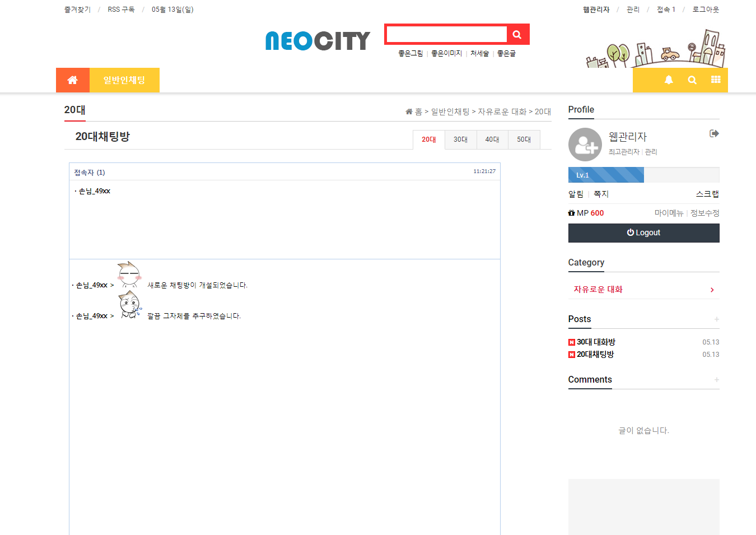The width and height of the screenshot is (756, 535).
Task: Switch to the 50대 tab
Action: coord(524,139)
